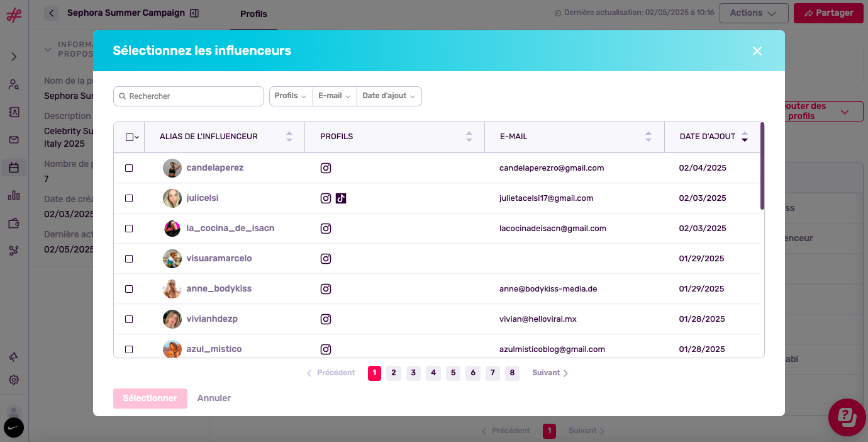Sort by Profils column arrows
This screenshot has height=442, width=868.
(x=469, y=137)
